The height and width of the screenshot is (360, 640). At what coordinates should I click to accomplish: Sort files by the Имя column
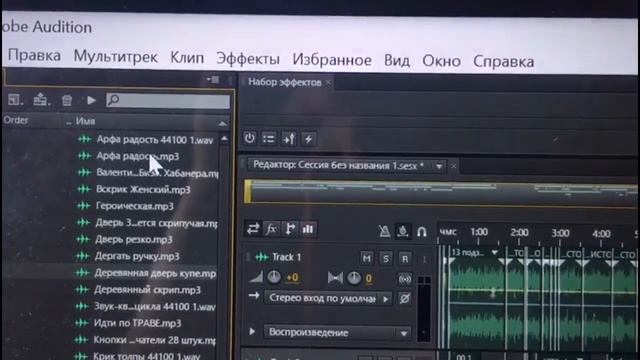[85, 121]
